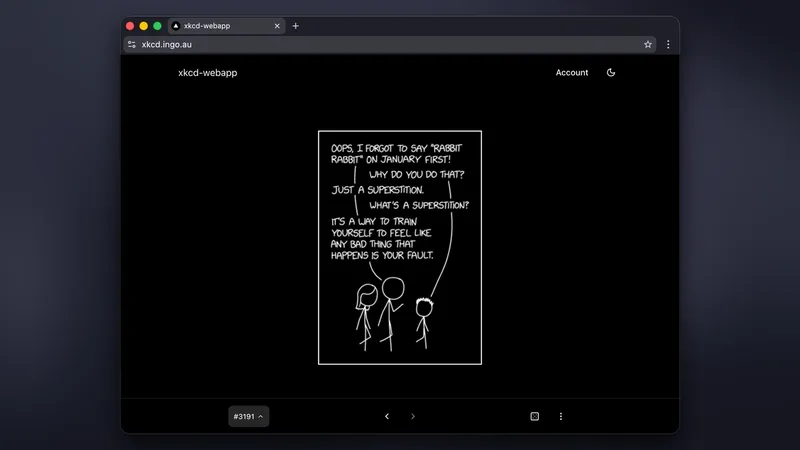Toggle dark mode with the moon icon
800x450 pixels.
point(611,72)
